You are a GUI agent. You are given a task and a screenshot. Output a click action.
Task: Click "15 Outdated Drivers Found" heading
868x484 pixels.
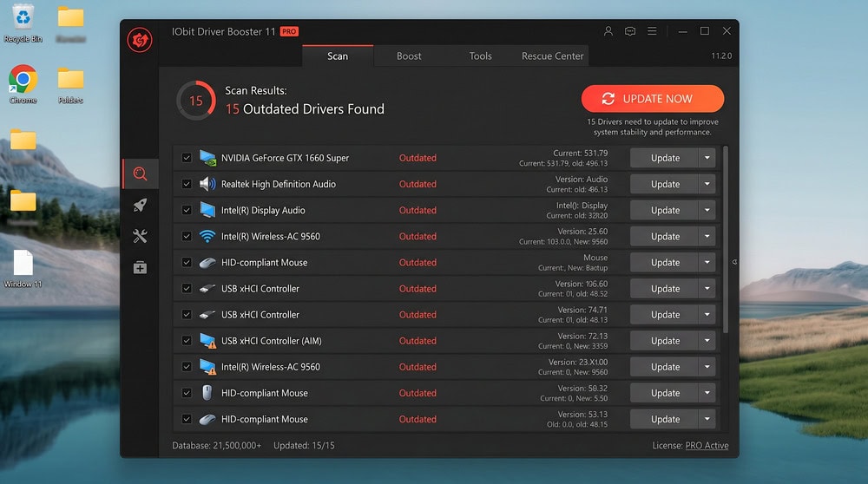point(305,109)
